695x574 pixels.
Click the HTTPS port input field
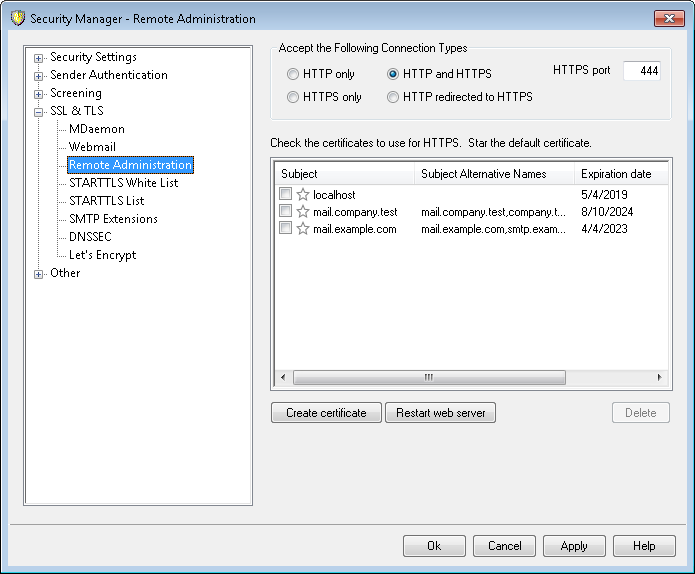(641, 71)
